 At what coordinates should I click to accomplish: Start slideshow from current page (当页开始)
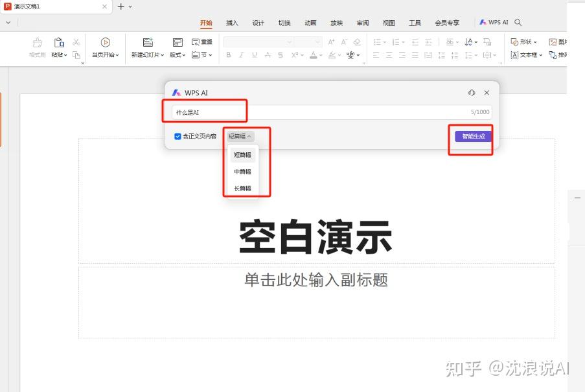pos(106,48)
